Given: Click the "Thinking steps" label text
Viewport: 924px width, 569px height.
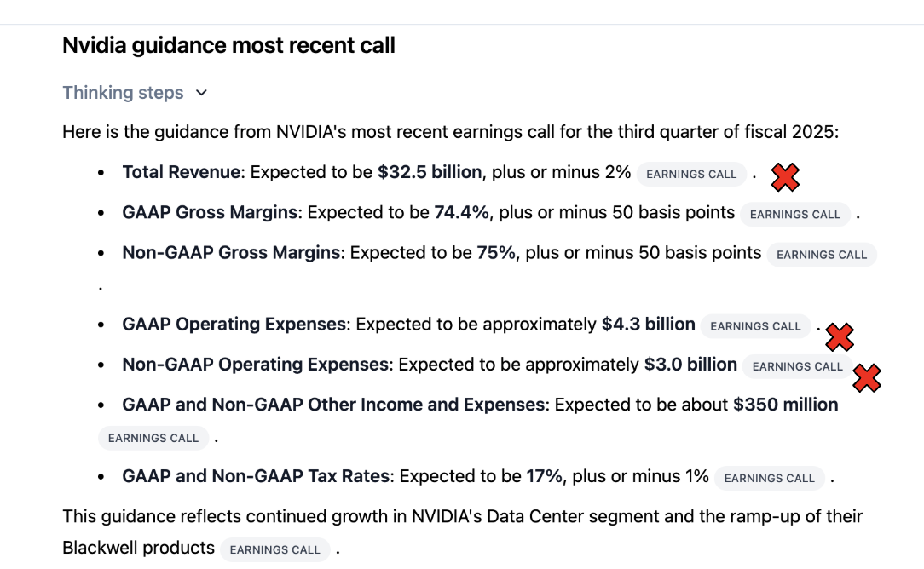Looking at the screenshot, I should click(x=123, y=93).
